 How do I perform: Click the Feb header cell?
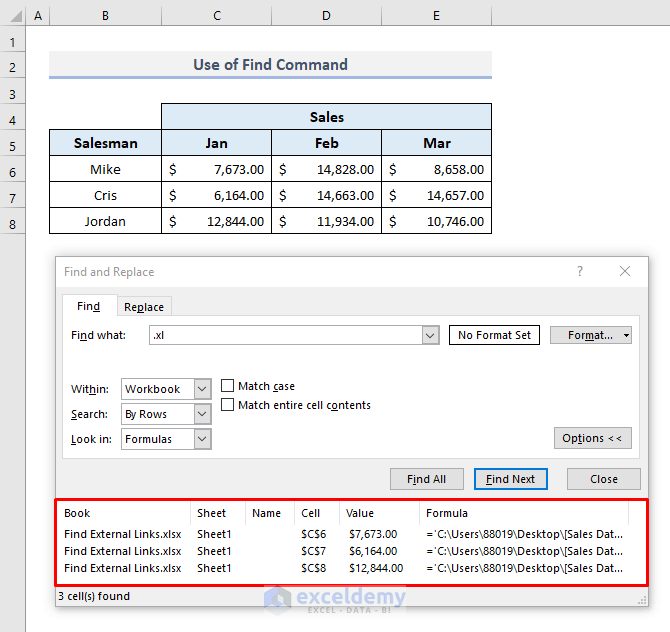326,143
